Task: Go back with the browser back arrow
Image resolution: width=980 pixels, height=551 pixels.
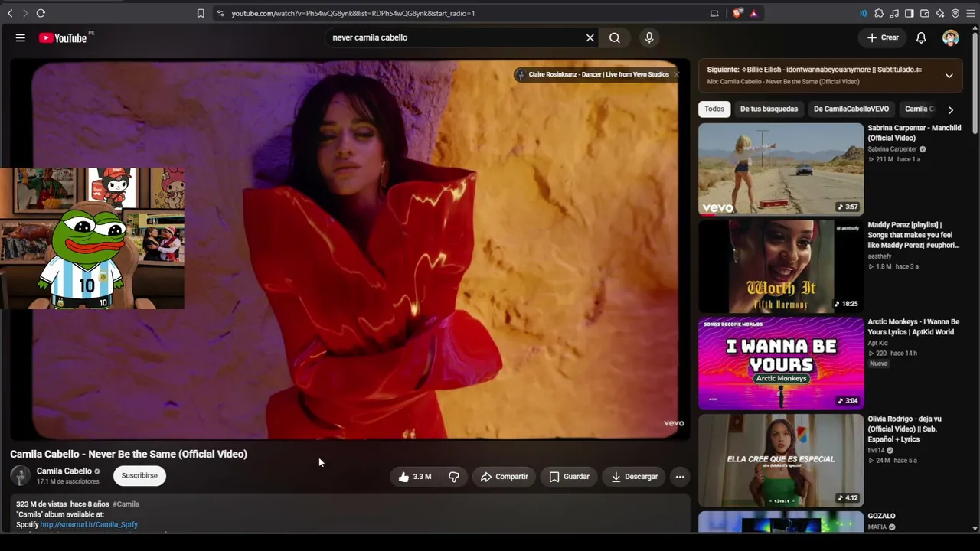Action: [x=10, y=13]
